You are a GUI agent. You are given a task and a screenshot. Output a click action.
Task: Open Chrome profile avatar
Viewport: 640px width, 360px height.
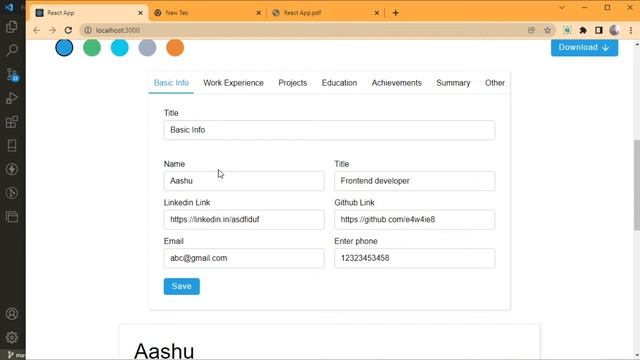click(614, 30)
